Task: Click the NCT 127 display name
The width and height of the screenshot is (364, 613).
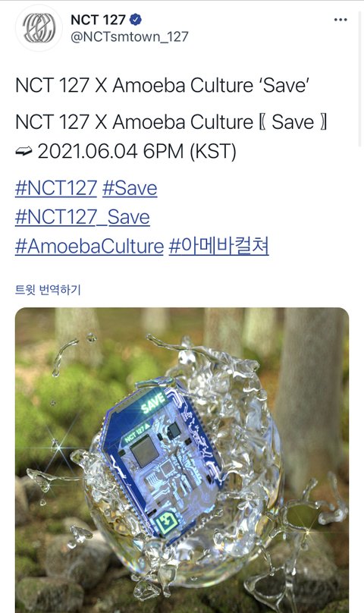Action: coord(98,19)
